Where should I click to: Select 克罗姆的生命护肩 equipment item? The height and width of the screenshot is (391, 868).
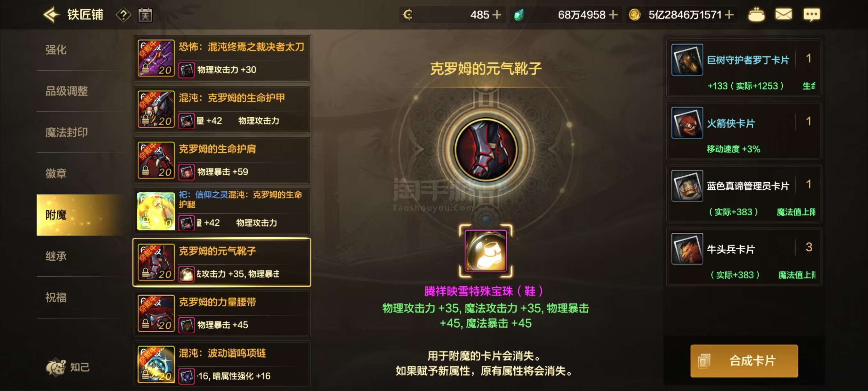click(222, 160)
